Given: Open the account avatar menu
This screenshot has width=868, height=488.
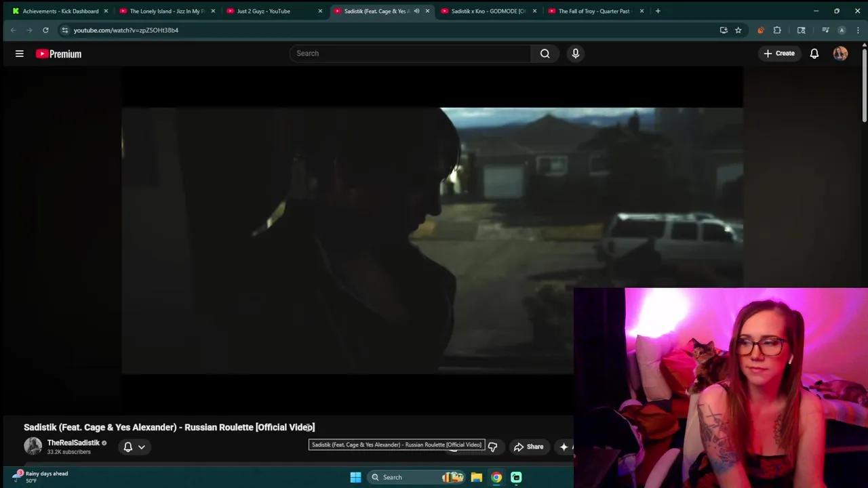Looking at the screenshot, I should 840,54.
